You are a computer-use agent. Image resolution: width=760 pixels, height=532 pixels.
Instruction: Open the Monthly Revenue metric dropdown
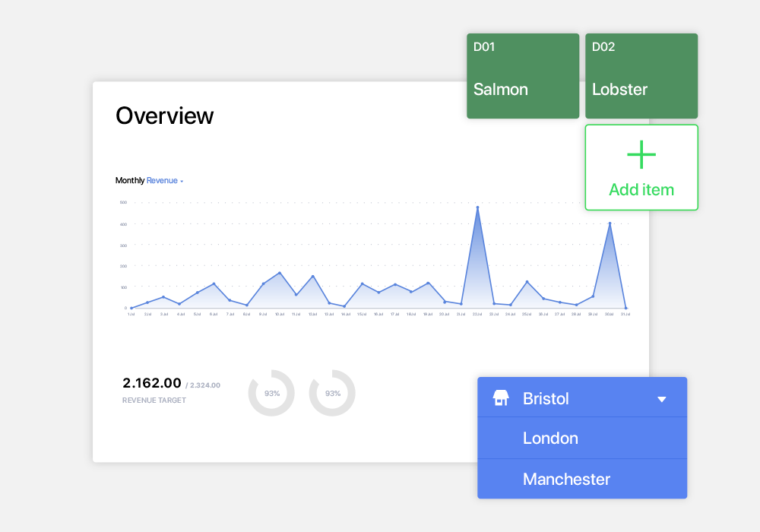click(x=149, y=181)
